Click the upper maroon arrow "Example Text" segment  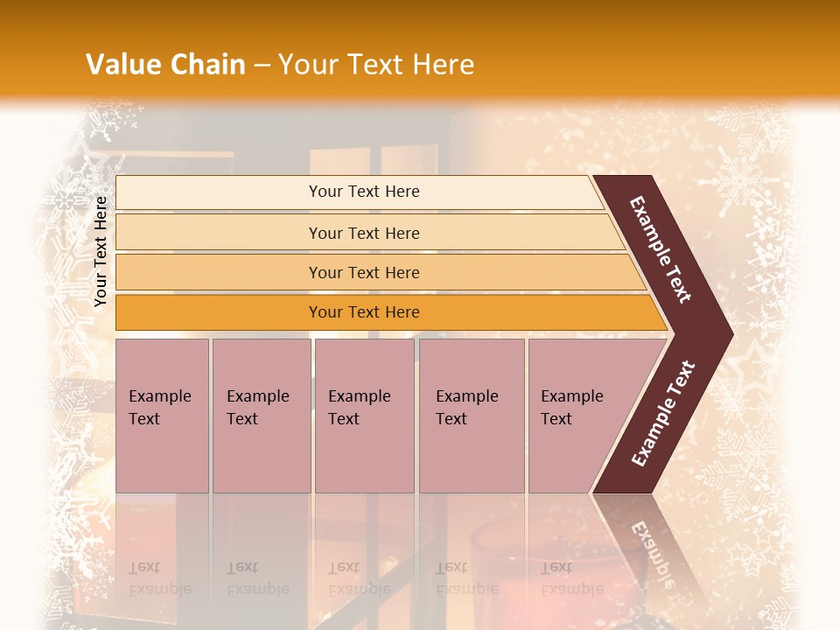[x=662, y=249]
